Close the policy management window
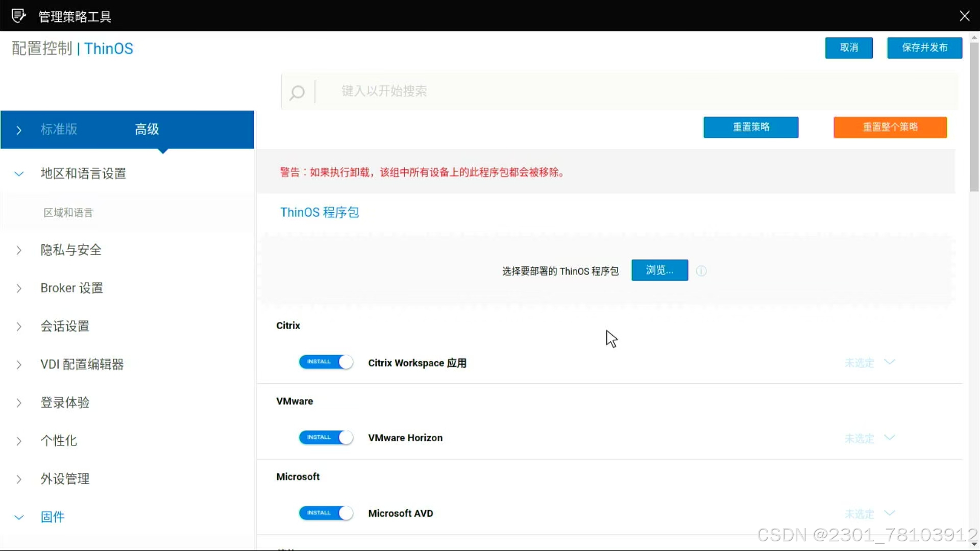Viewport: 980px width, 551px height. (964, 16)
